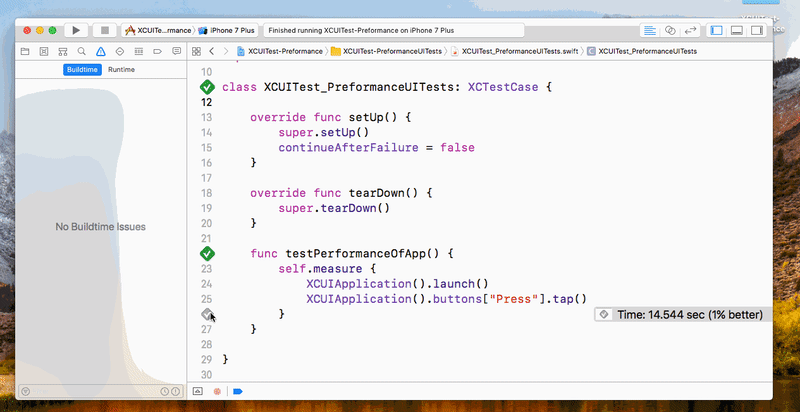
Task: Open XCUITest_PreformanceUITests.swift in jump bar
Action: (x=515, y=51)
